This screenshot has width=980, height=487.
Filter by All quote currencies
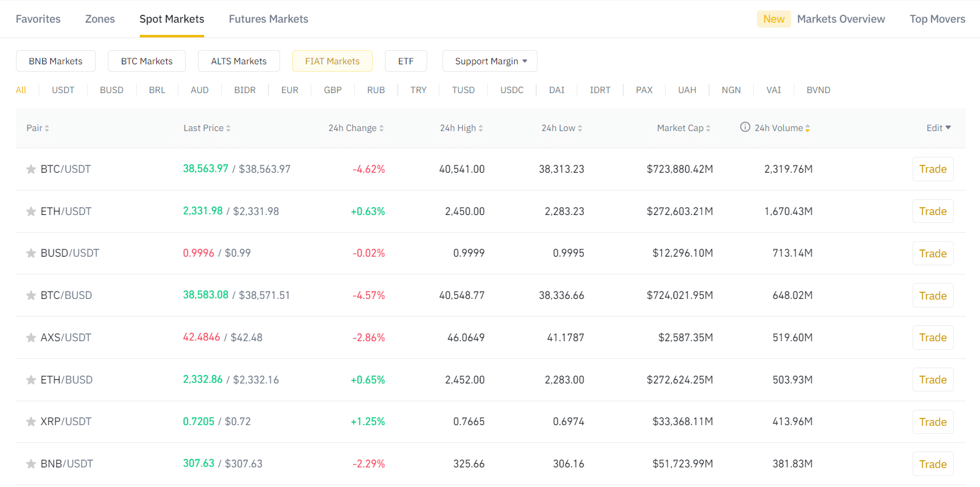[21, 90]
